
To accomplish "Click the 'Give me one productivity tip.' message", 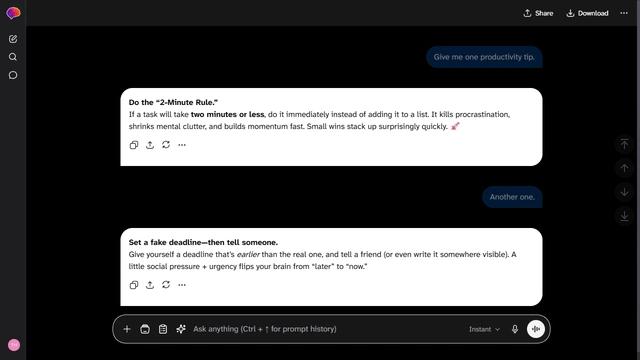I will coord(484,57).
